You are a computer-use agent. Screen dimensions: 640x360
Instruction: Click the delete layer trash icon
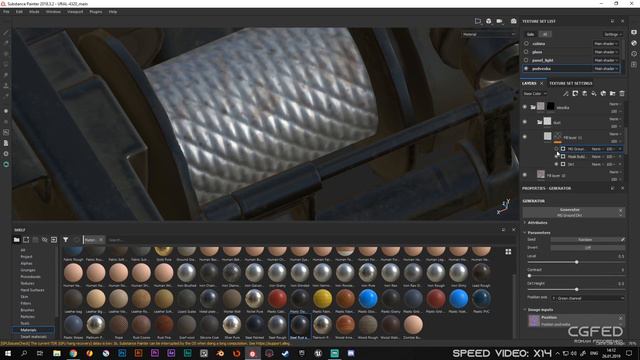tap(622, 93)
